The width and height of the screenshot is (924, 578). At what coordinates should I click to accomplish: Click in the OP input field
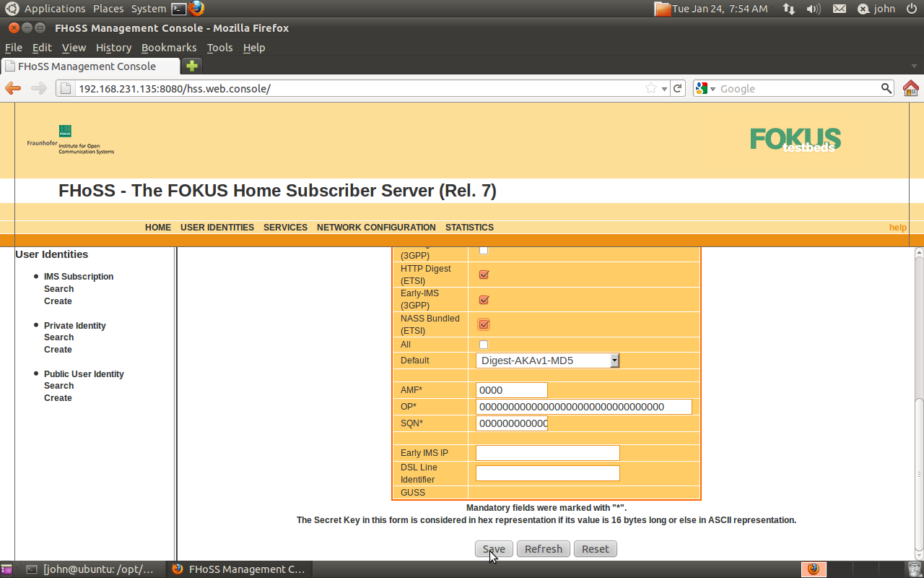(x=584, y=407)
